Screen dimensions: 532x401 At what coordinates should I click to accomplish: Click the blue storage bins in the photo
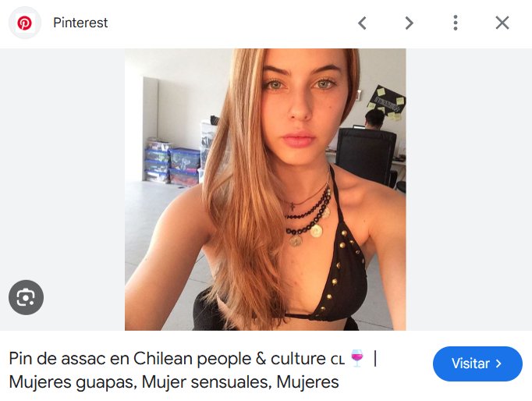[173, 163]
